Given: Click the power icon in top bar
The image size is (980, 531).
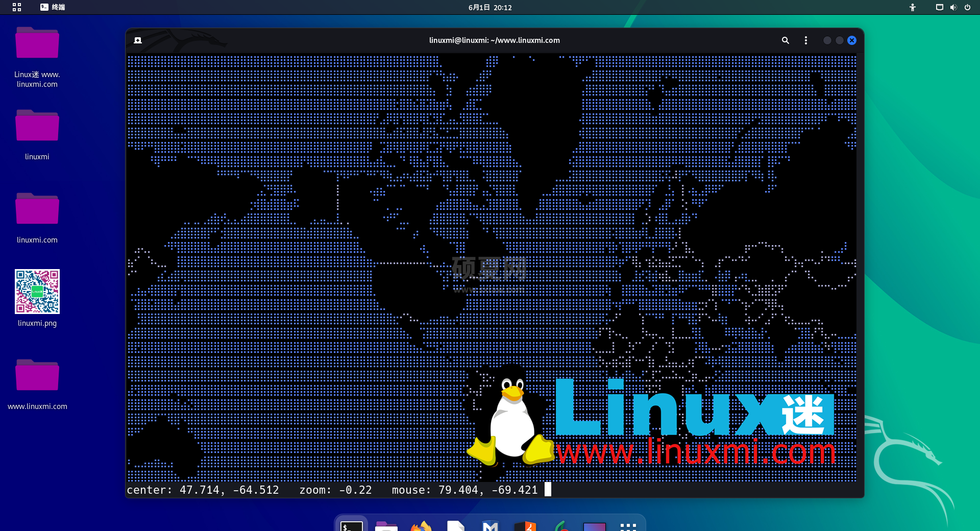Looking at the screenshot, I should click(967, 7).
